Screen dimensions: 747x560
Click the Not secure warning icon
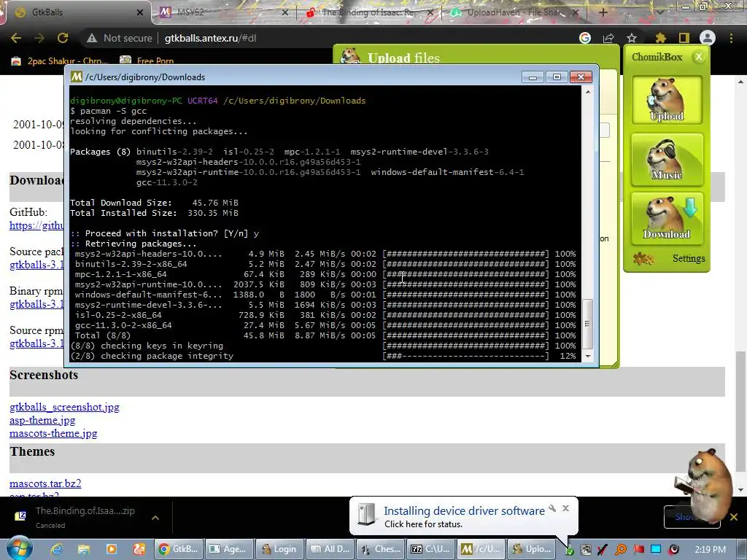[x=92, y=38]
